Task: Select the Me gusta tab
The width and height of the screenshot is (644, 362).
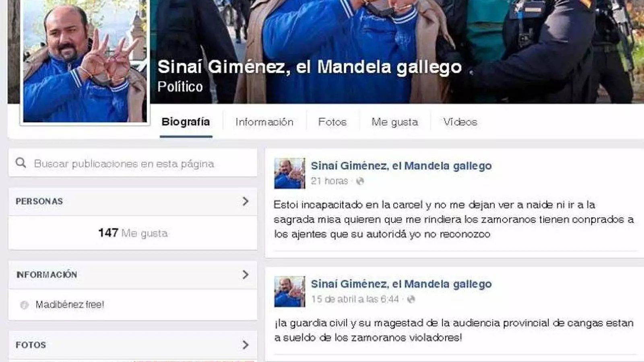Action: click(394, 122)
